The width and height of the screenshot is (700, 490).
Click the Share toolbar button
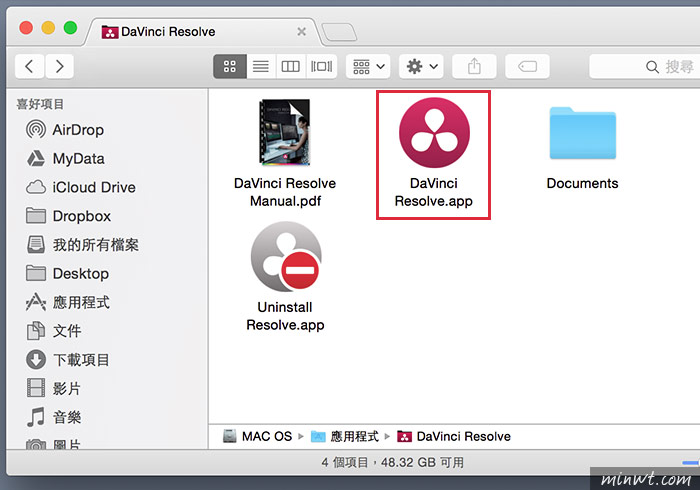point(474,66)
